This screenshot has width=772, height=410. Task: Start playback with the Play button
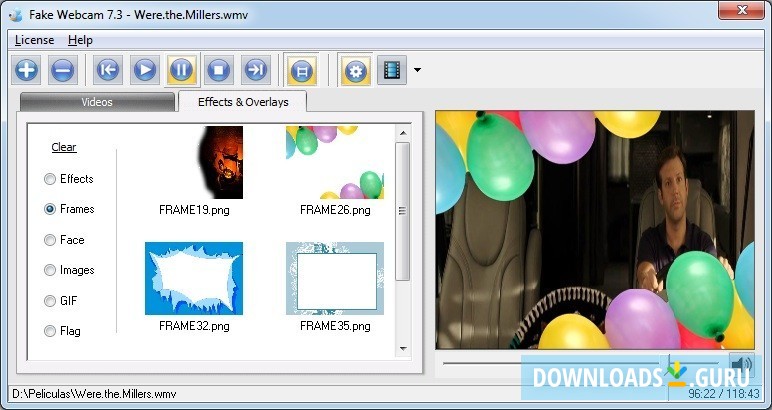(145, 70)
